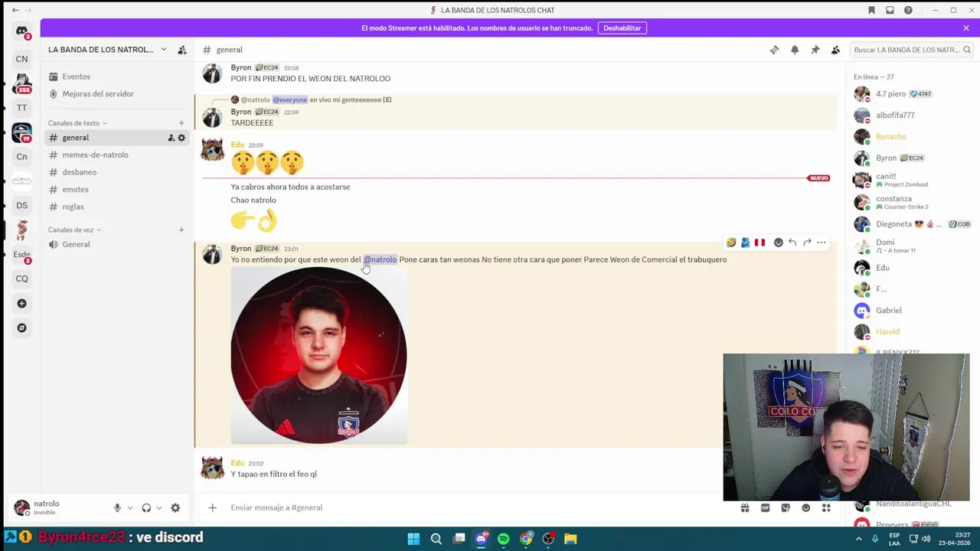Image resolution: width=980 pixels, height=551 pixels.
Task: Open File Explorer from taskbar
Action: (x=570, y=539)
